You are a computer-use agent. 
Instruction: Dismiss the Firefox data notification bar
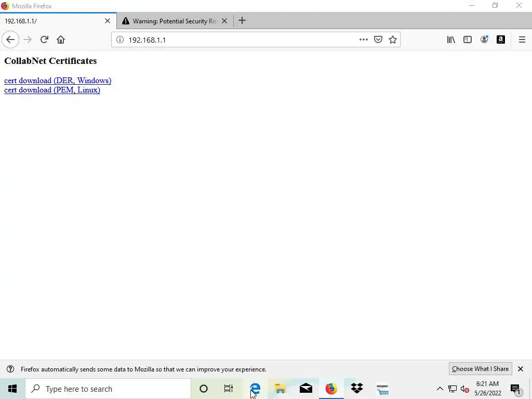(521, 369)
